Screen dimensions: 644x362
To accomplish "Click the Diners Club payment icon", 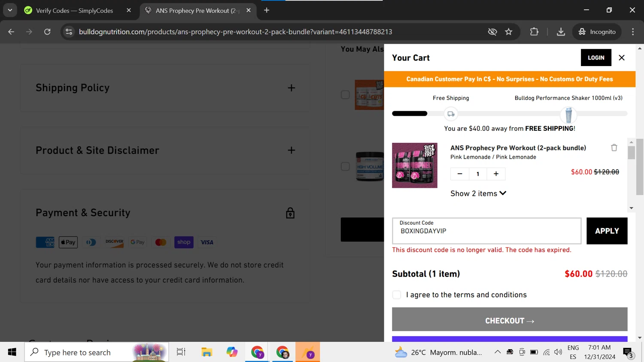I will coord(91,242).
